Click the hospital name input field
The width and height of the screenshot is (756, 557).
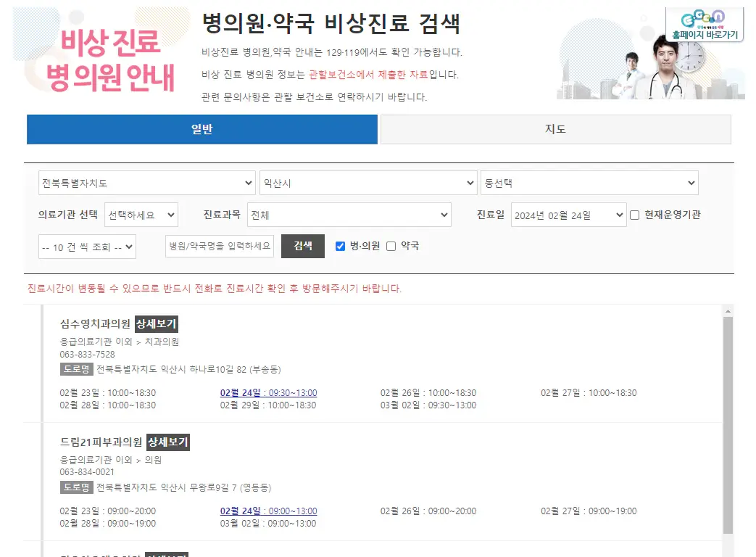coord(217,246)
